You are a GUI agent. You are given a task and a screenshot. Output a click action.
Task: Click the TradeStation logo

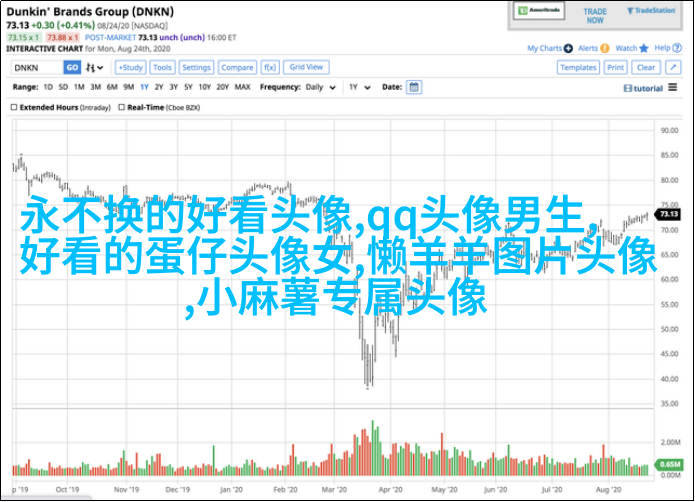pyautogui.click(x=651, y=11)
